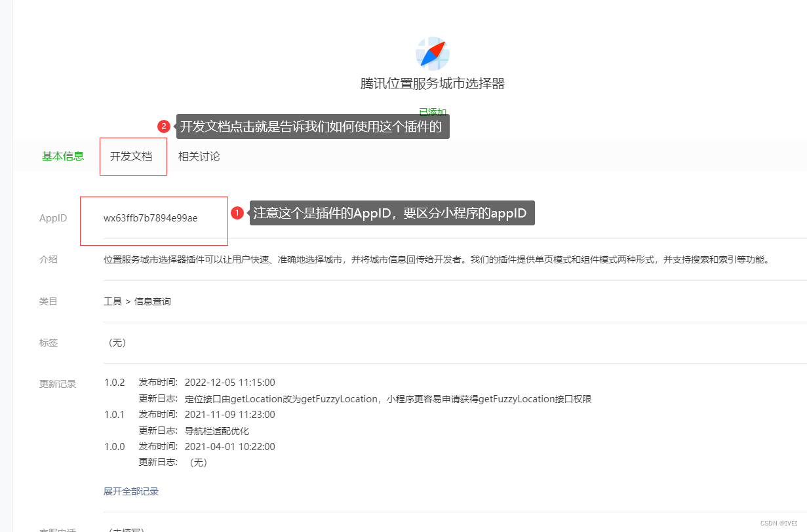Select version 1.0.1 in update records

(x=114, y=415)
